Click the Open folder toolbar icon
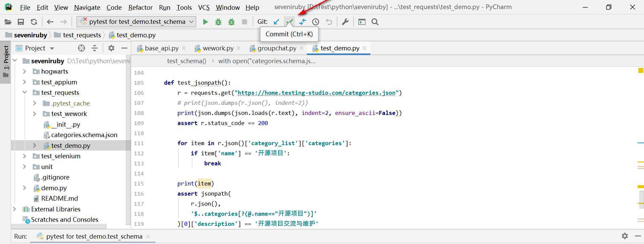The image size is (644, 244). click(x=8, y=22)
